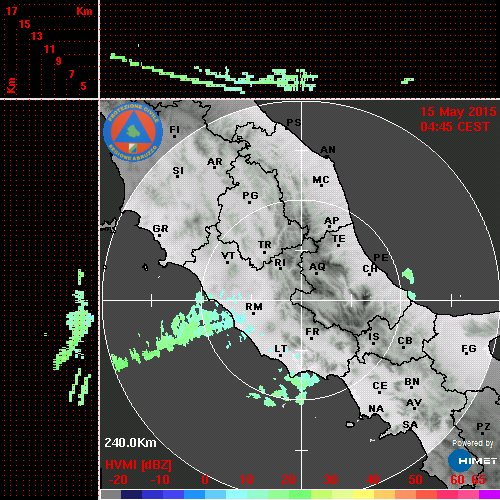The image size is (500, 500).
Task: Click the time label '04:45 CEST'
Action: (x=455, y=127)
